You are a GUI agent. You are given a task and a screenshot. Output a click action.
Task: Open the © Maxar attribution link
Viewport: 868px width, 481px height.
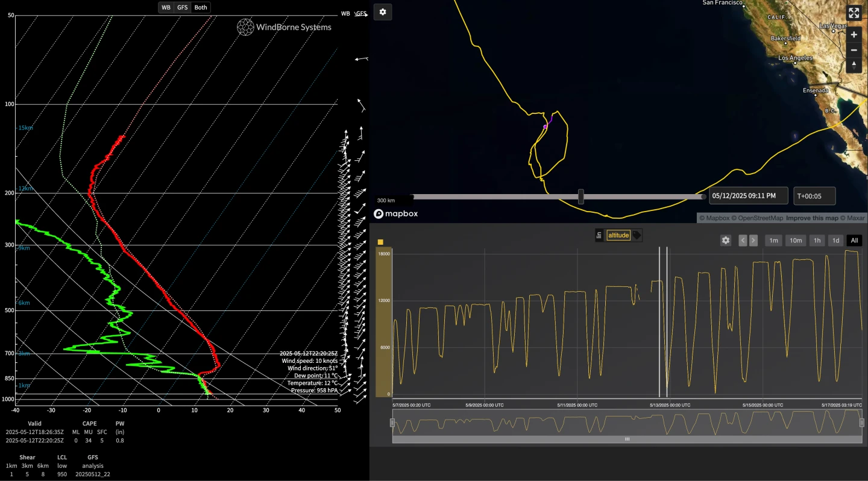point(853,218)
